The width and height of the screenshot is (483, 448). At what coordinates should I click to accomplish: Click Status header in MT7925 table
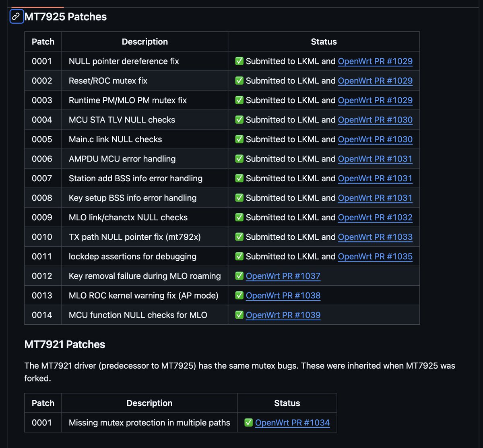pyautogui.click(x=324, y=41)
